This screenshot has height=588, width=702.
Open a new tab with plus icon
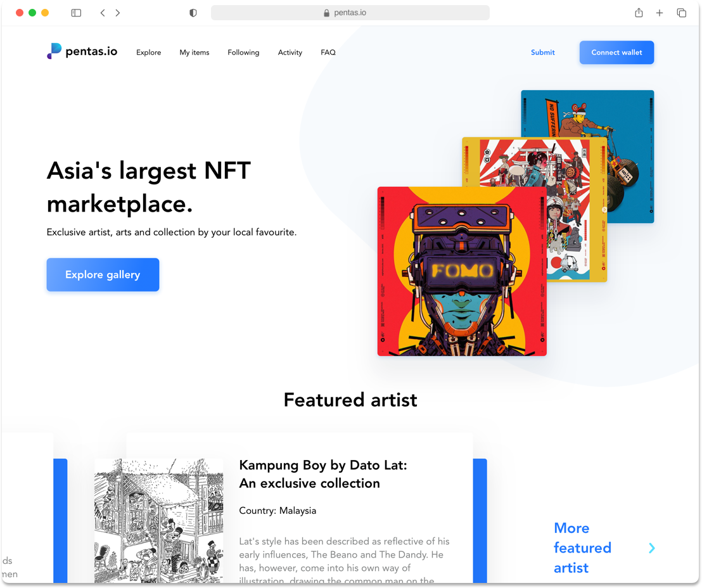(660, 13)
